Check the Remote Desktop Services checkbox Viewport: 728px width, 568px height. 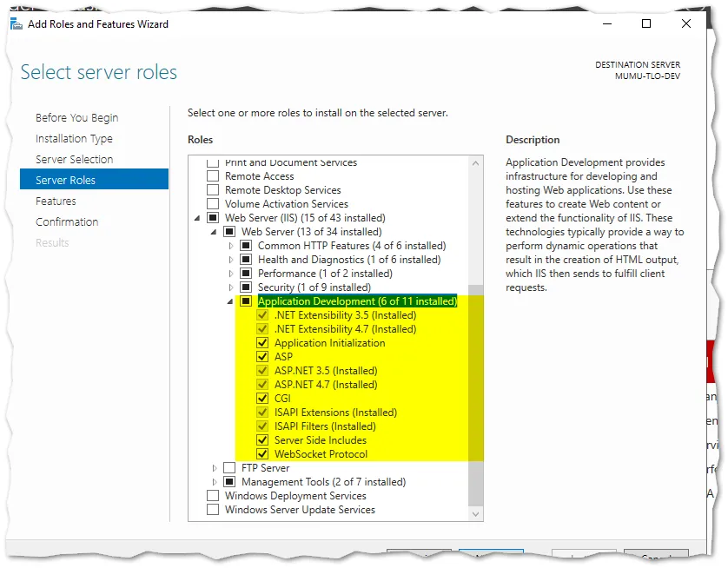point(213,190)
